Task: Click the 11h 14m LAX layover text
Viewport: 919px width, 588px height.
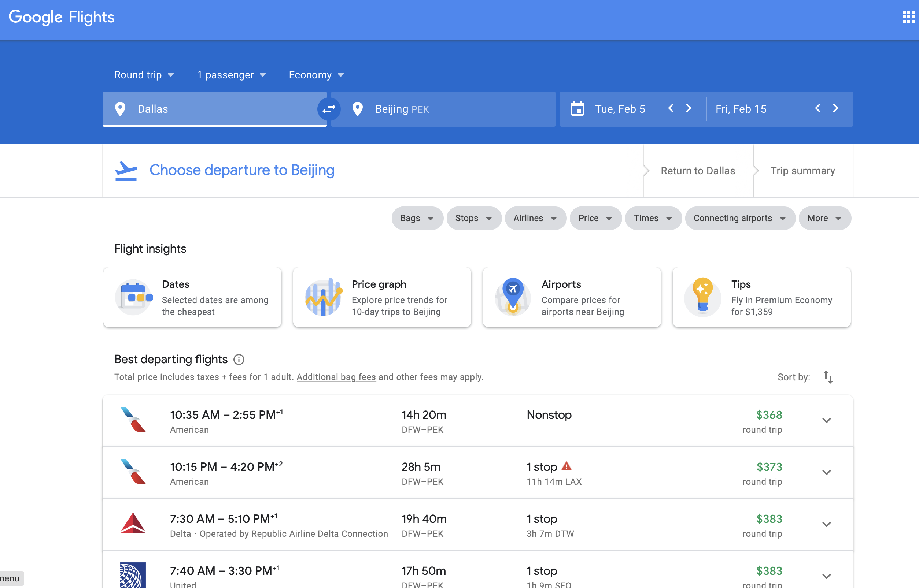Action: 554,482
